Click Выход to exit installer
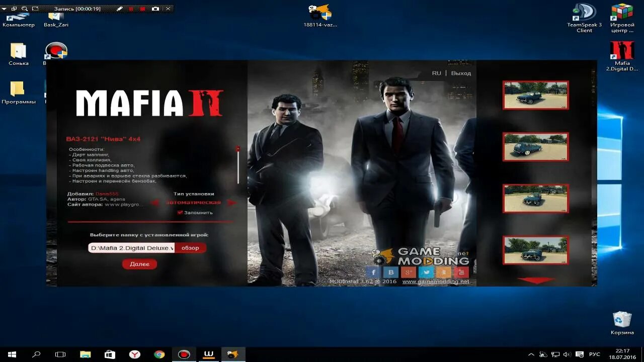 coord(461,73)
